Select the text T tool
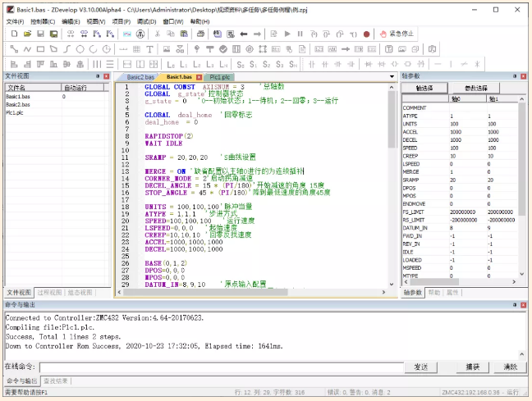The width and height of the screenshot is (532, 401). pyautogui.click(x=149, y=49)
